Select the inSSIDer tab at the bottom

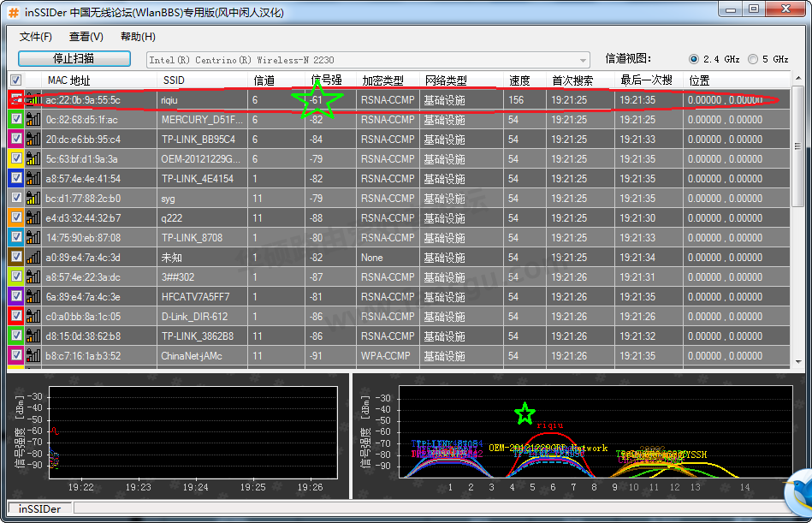click(x=40, y=508)
